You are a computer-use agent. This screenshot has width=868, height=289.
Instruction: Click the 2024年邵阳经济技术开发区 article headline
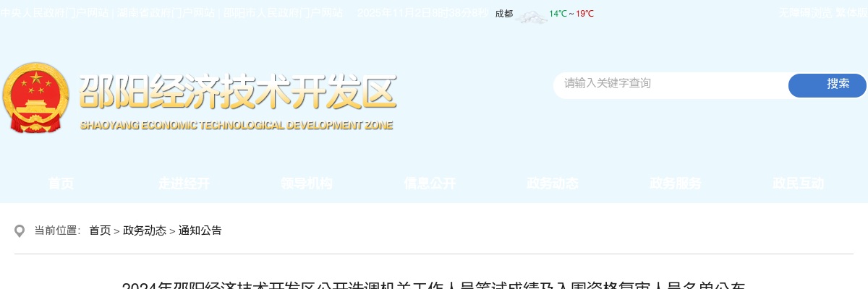click(434, 285)
